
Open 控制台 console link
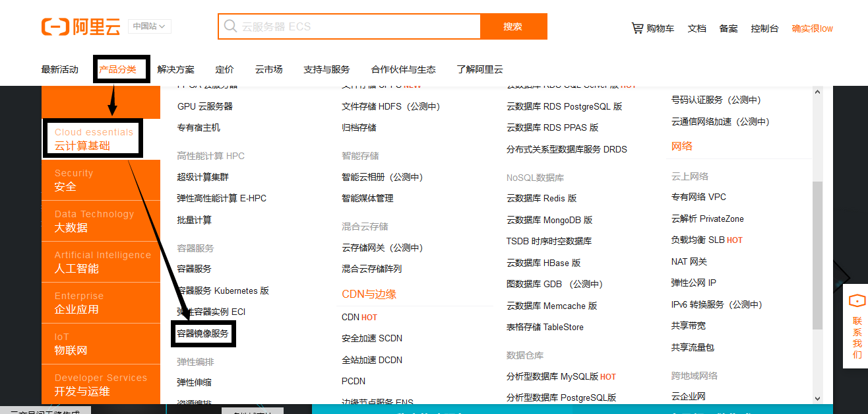pos(764,28)
